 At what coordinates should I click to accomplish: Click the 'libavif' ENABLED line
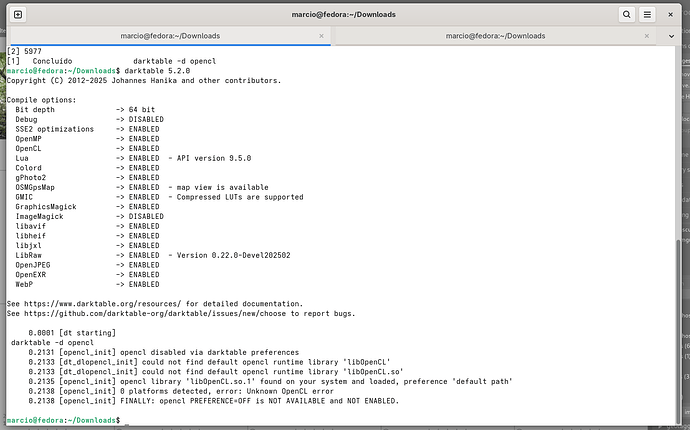coord(87,226)
